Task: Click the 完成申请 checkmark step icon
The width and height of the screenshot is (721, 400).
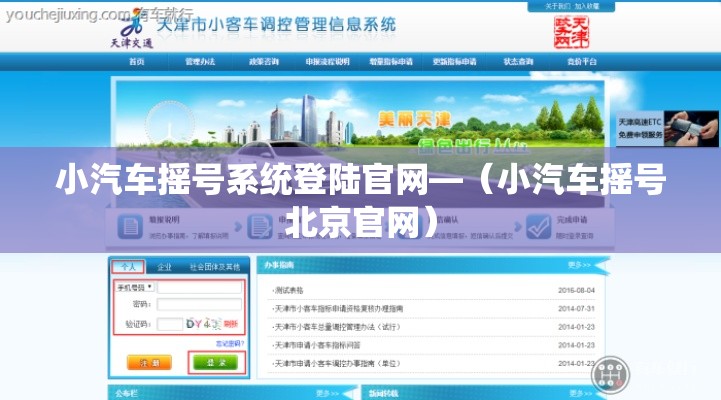Action: [538, 227]
